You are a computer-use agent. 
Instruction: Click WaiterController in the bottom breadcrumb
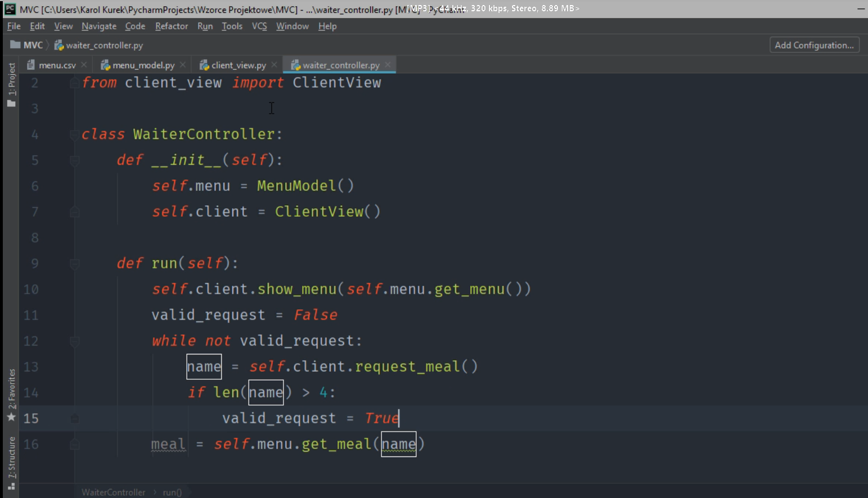[x=113, y=492]
